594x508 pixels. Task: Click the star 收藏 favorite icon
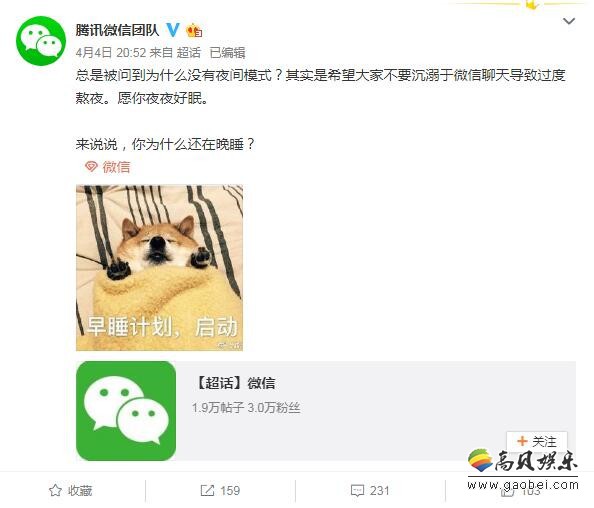coord(55,491)
